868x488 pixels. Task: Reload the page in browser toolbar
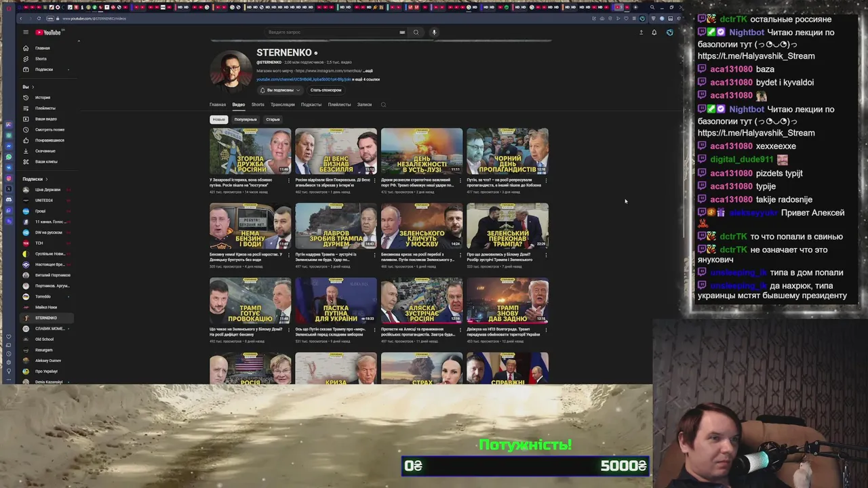39,18
